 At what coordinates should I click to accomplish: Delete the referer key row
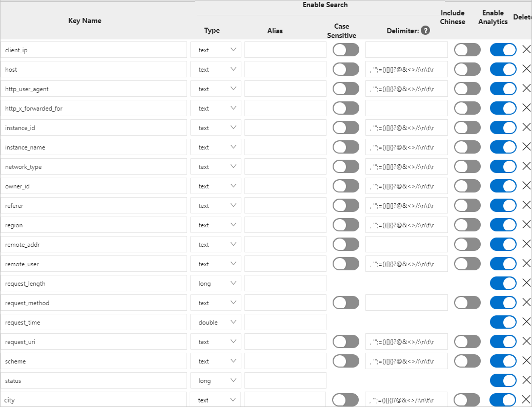pos(526,205)
